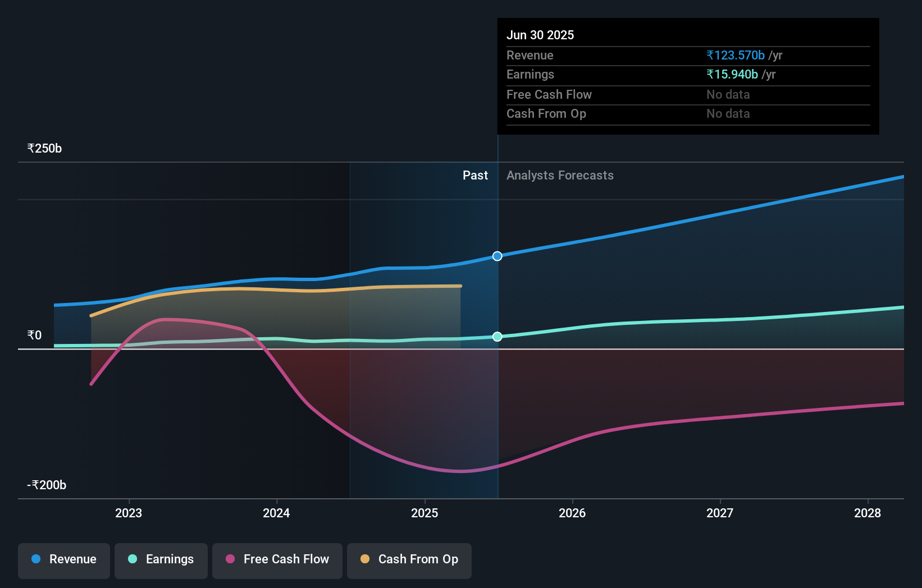The height and width of the screenshot is (588, 922).
Task: Click the Jun 30 2025 tooltip header
Action: pyautogui.click(x=540, y=35)
